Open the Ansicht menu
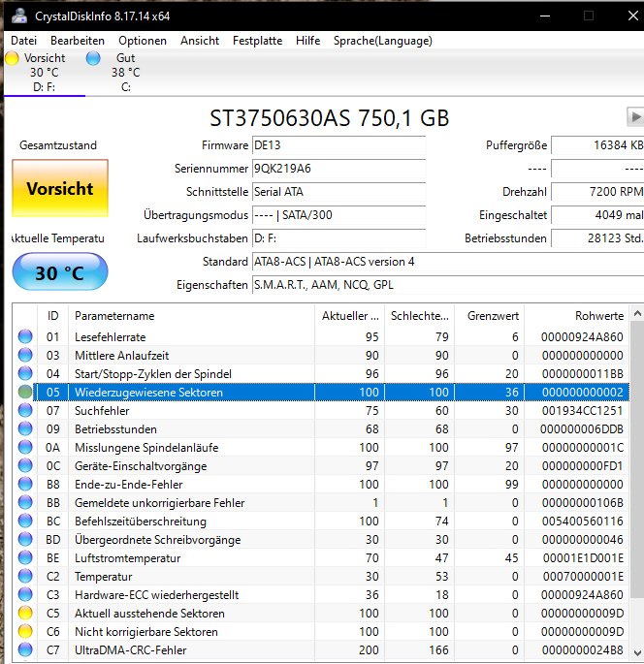This screenshot has height=664, width=644. point(200,41)
